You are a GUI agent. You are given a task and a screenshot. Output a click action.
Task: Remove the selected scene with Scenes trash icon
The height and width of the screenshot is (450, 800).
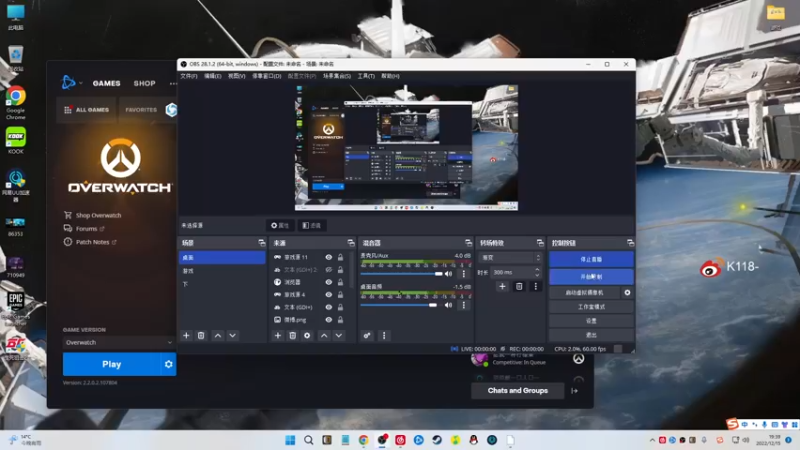pos(201,336)
